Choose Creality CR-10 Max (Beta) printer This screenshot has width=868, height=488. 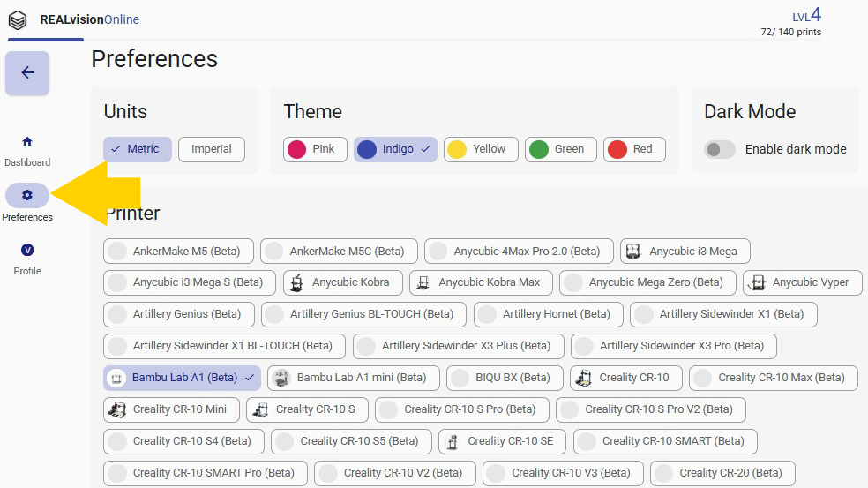[774, 378]
